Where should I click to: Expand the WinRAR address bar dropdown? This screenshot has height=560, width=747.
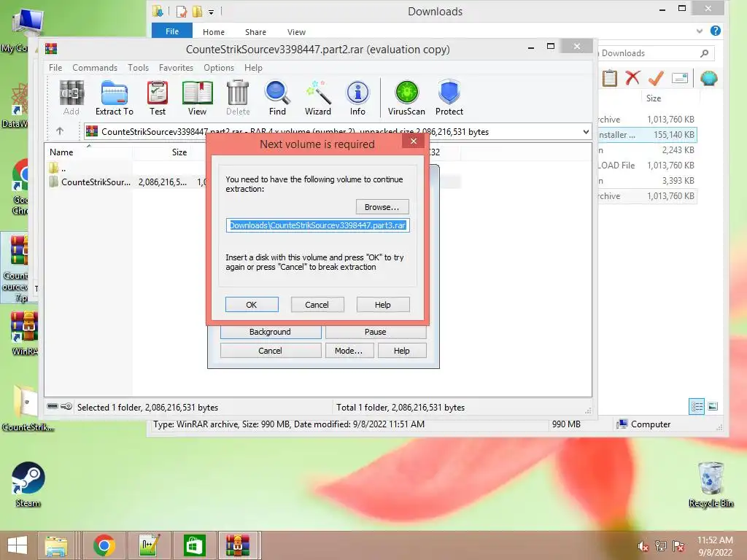click(x=586, y=131)
